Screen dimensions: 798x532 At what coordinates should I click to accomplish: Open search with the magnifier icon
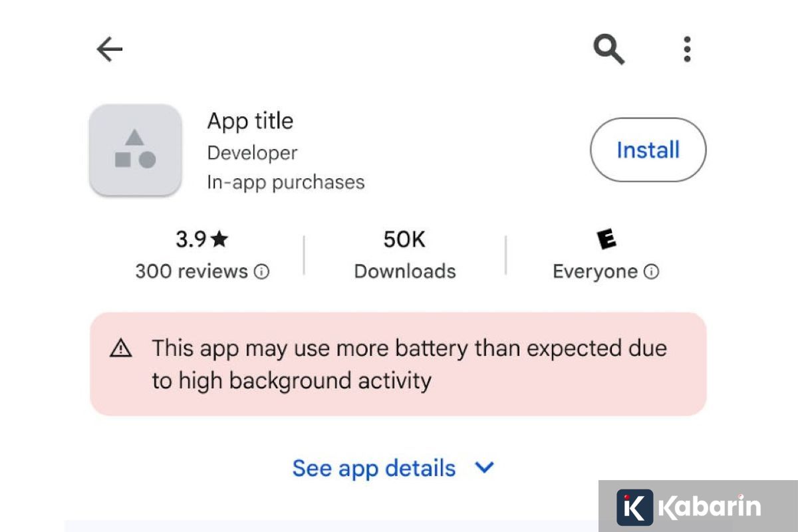(x=608, y=49)
